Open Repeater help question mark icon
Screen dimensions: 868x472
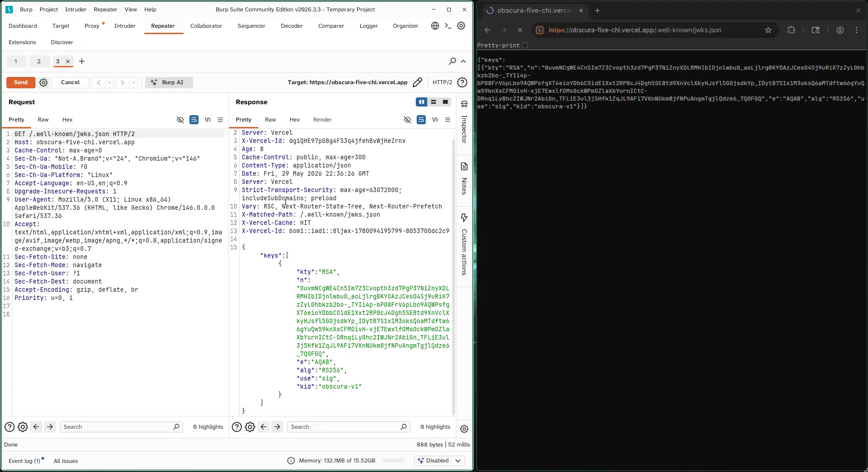[x=462, y=82]
